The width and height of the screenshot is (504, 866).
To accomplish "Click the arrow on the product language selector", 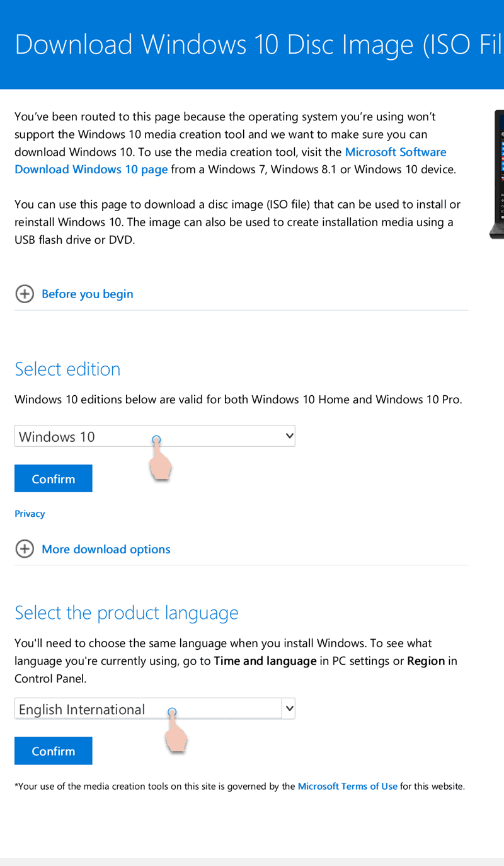I will (x=289, y=708).
